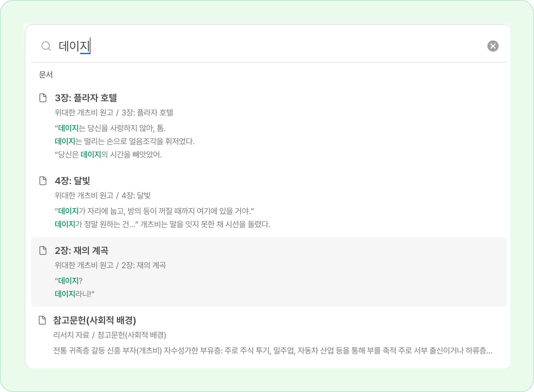Jump to snippet 데이지라니!

75,294
